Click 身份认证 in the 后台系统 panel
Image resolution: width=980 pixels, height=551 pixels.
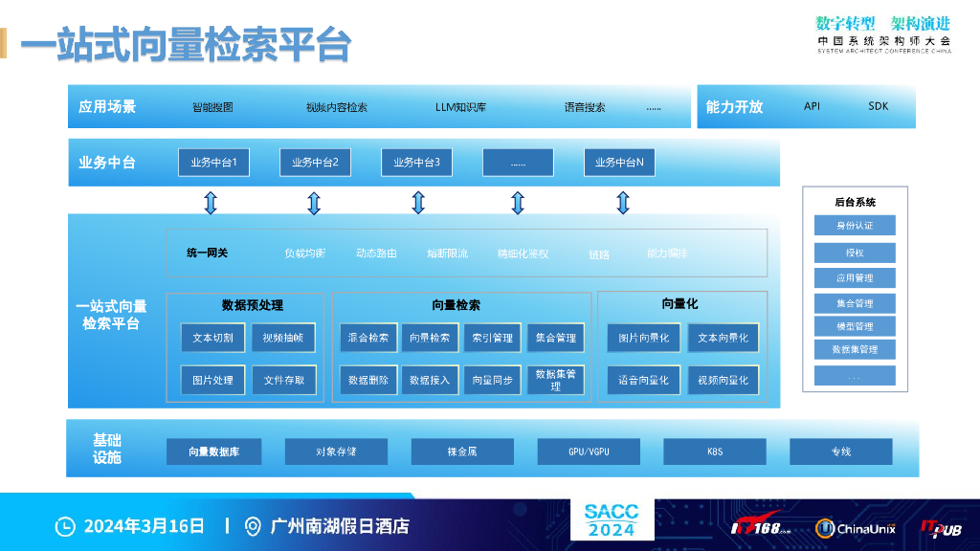tap(855, 226)
